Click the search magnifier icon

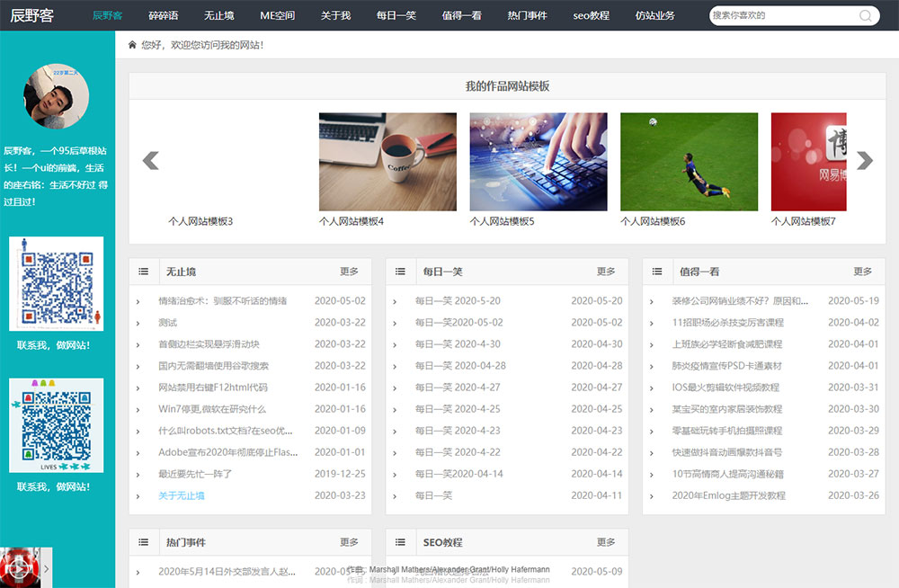866,15
